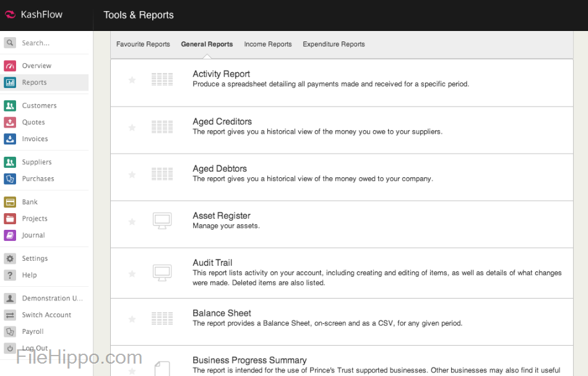This screenshot has height=376, width=588.
Task: Go to Quotes
Action: pyautogui.click(x=35, y=122)
